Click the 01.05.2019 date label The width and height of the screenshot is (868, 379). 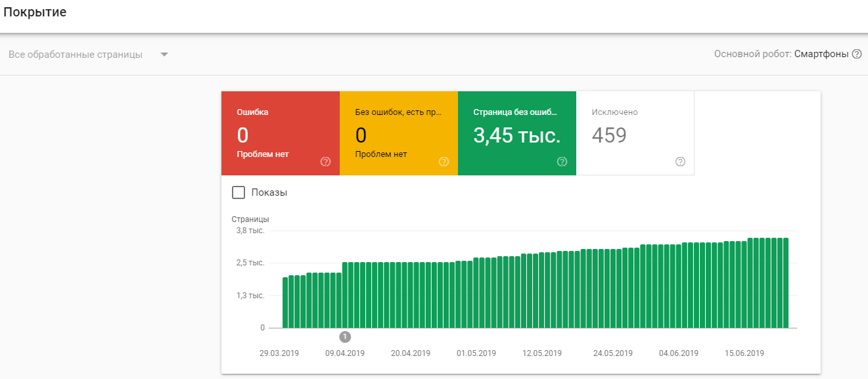[x=476, y=353]
